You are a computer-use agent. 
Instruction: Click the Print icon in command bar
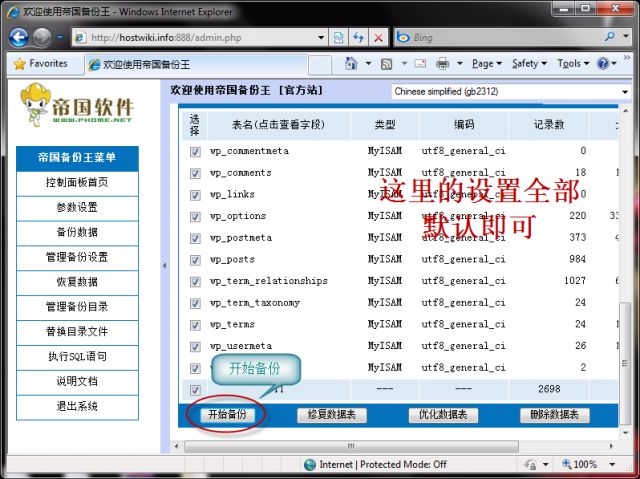(x=443, y=63)
